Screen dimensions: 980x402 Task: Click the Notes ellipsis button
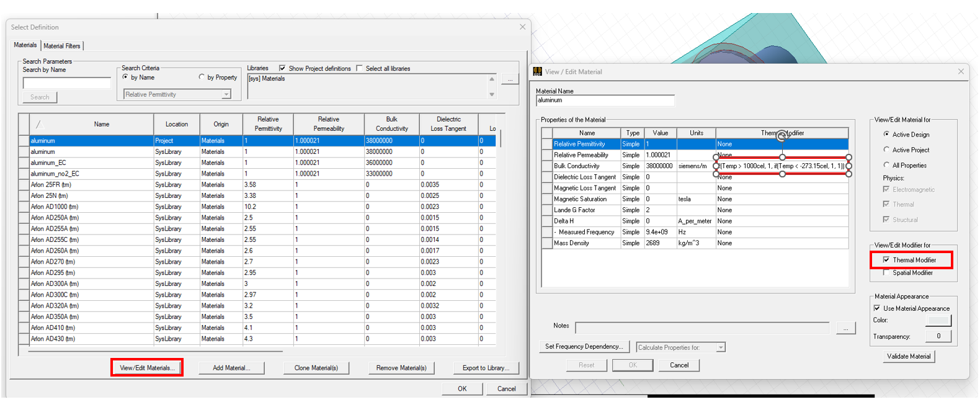click(845, 328)
